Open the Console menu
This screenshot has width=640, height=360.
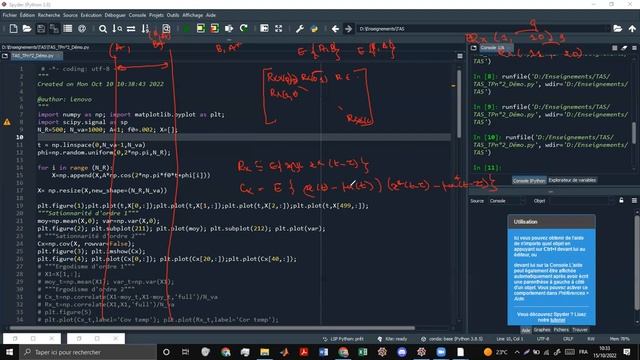pos(138,15)
